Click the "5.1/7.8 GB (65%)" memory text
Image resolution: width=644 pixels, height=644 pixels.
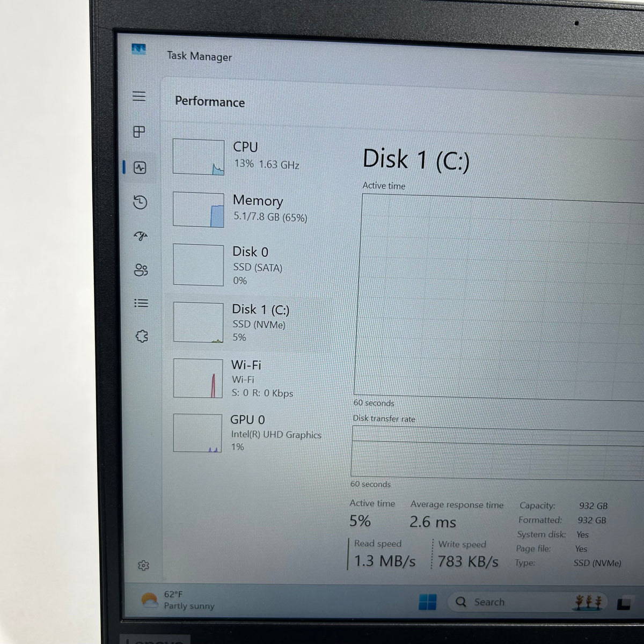point(270,217)
